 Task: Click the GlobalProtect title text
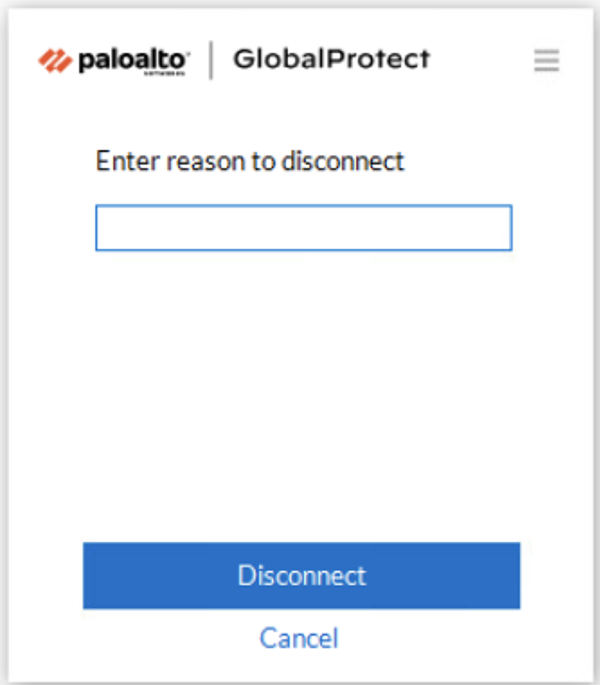(331, 59)
